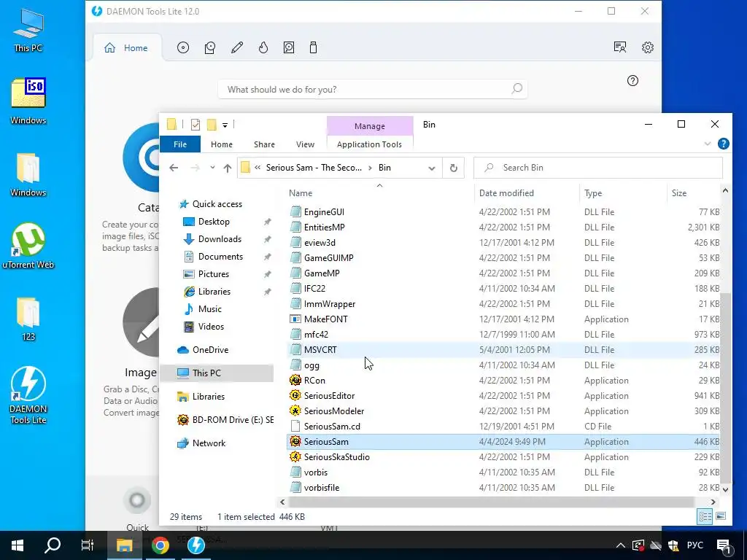Select MakeFONT application icon
The image size is (747, 560).
295,319
